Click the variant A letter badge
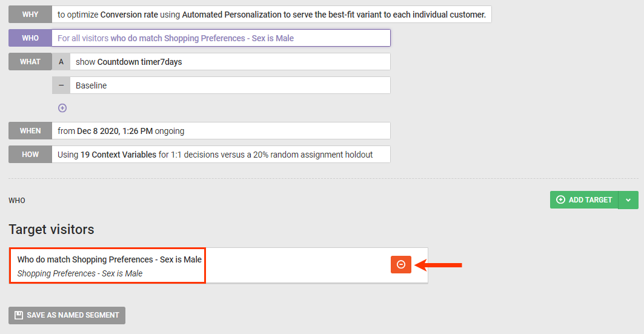644x334 pixels. click(61, 62)
